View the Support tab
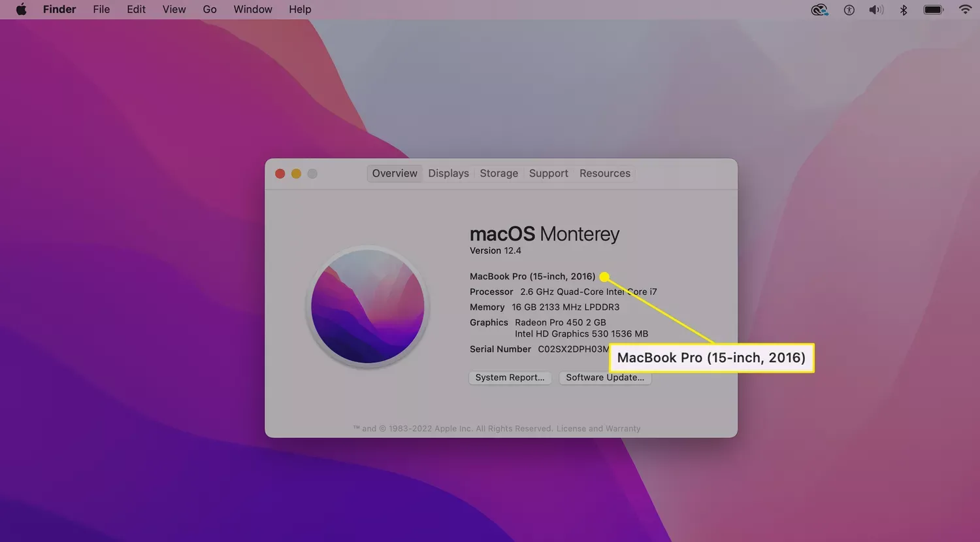This screenshot has width=980, height=542. (x=548, y=173)
